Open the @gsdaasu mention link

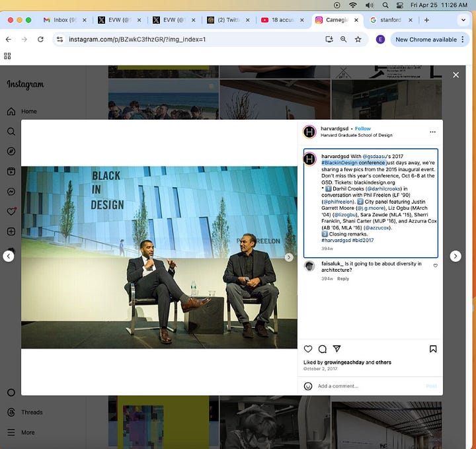click(x=374, y=156)
